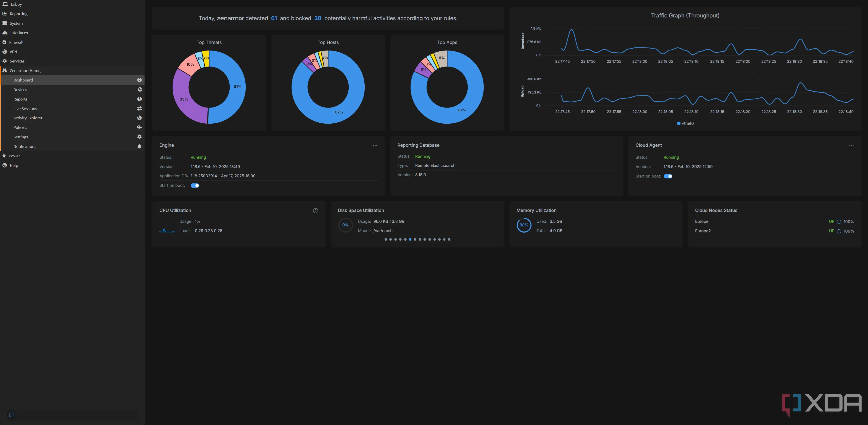Open Devices page
Screen dimensions: 868x425
coord(73,89)
